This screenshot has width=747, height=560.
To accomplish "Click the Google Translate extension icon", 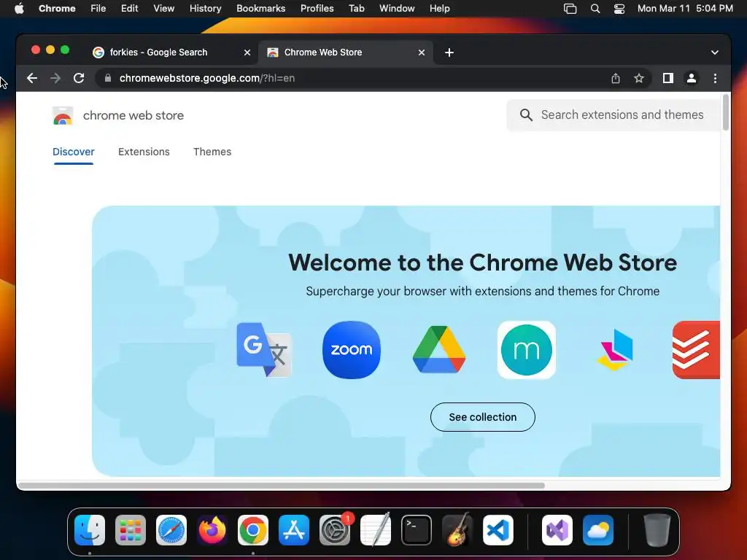I will (264, 350).
